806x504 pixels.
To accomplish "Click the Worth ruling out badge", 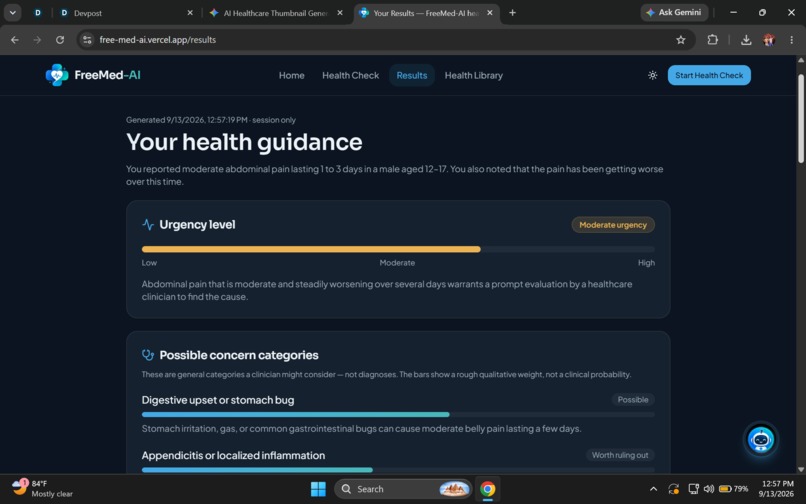I will pyautogui.click(x=620, y=455).
